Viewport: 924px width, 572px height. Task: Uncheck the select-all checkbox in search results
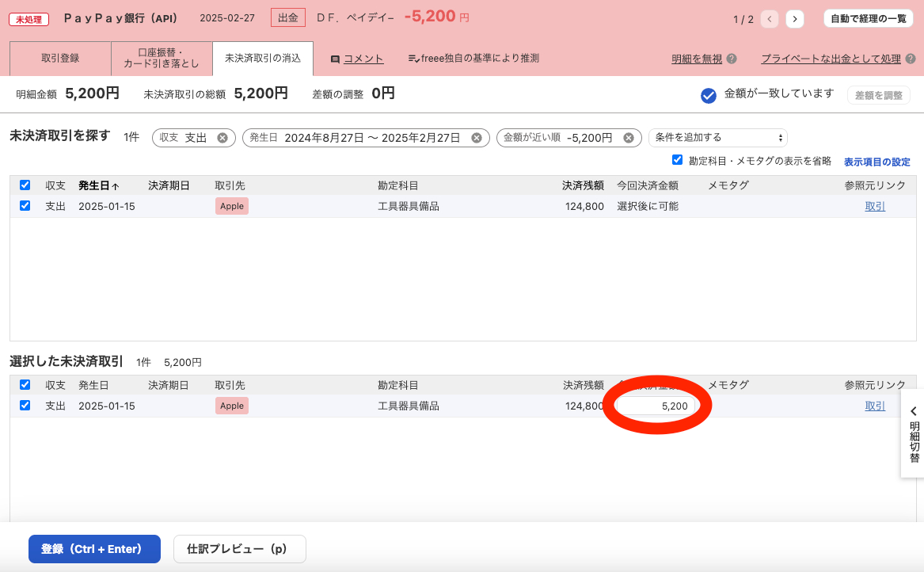coord(25,185)
